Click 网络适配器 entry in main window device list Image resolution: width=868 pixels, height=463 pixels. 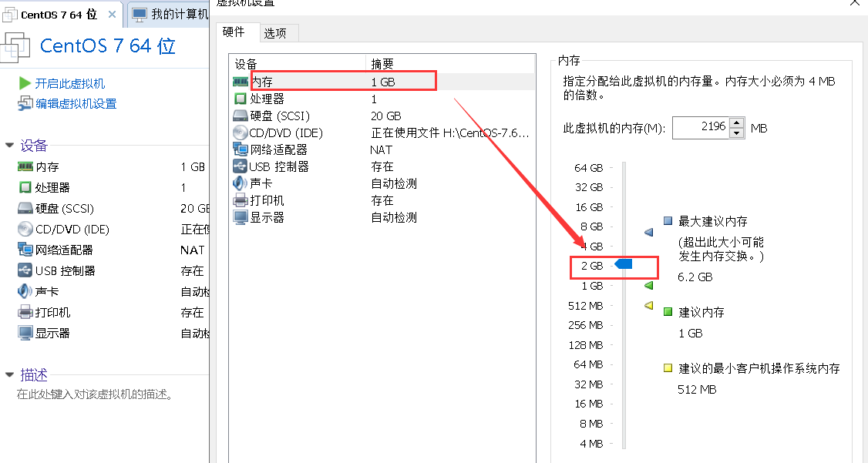coord(64,250)
